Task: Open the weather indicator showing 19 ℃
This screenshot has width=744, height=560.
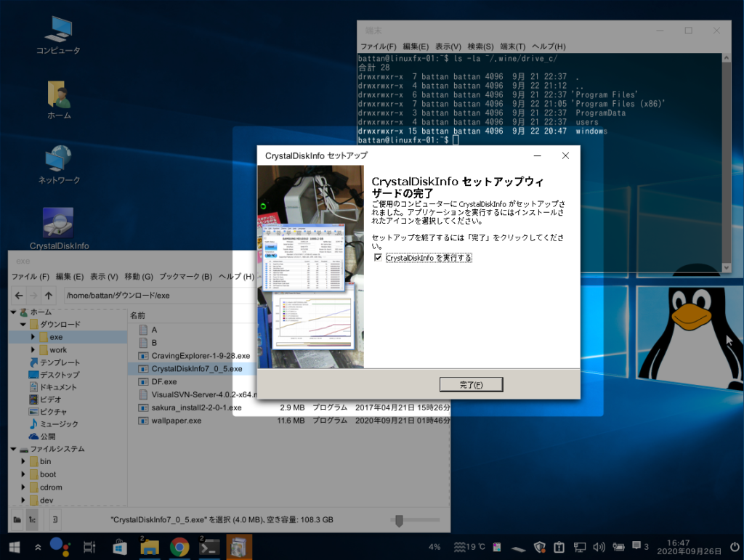Action: (469, 547)
